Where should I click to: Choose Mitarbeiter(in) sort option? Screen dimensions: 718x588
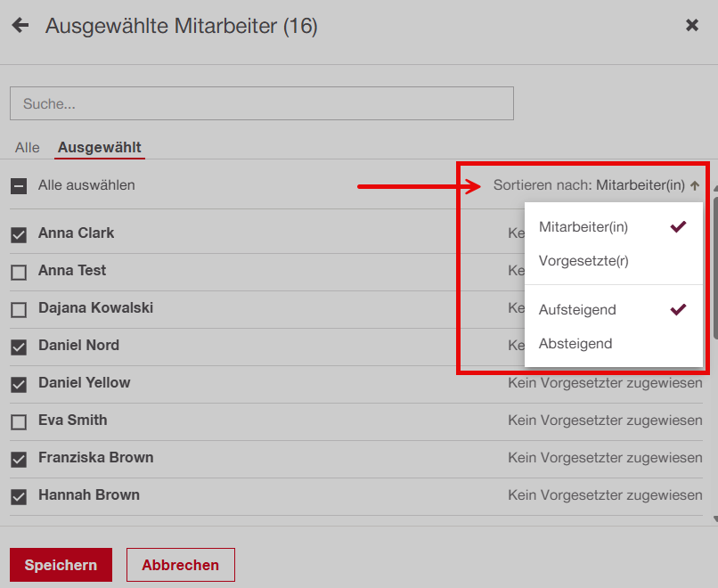583,227
